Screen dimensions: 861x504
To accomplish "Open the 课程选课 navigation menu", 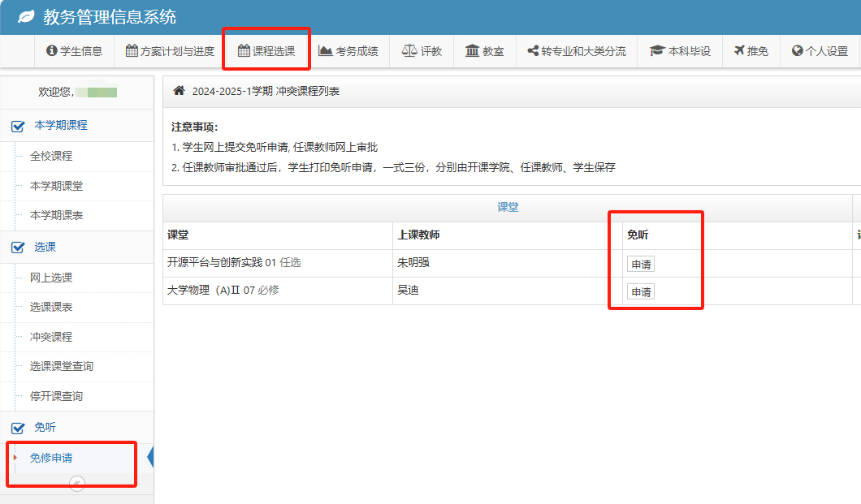I will 266,51.
